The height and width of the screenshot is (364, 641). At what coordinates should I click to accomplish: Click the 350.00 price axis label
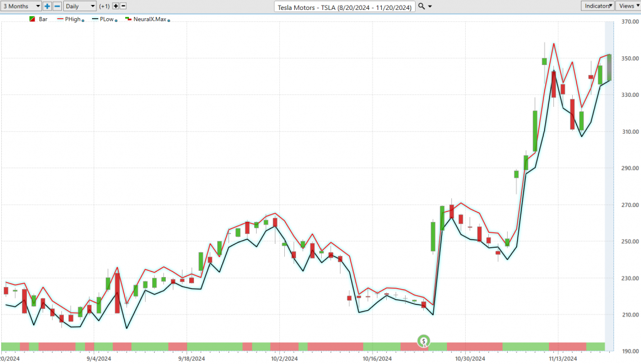[x=630, y=58]
